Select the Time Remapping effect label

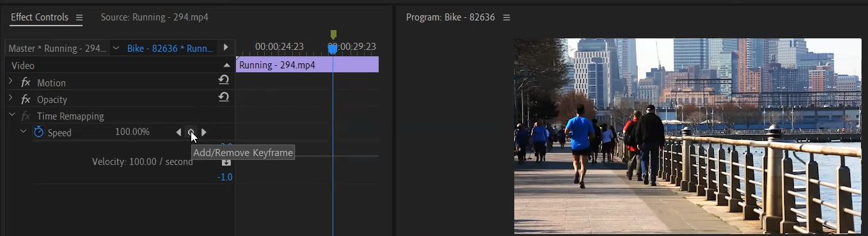pos(70,116)
